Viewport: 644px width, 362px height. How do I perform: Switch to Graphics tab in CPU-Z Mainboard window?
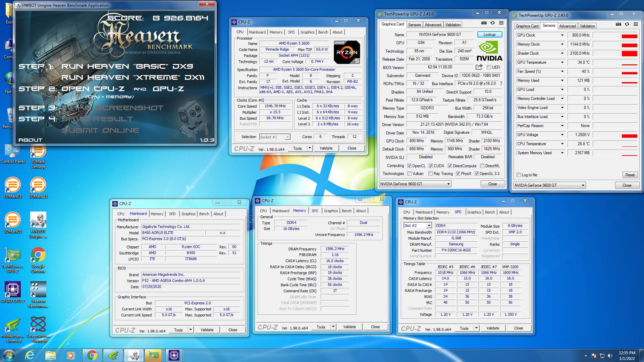188,214
